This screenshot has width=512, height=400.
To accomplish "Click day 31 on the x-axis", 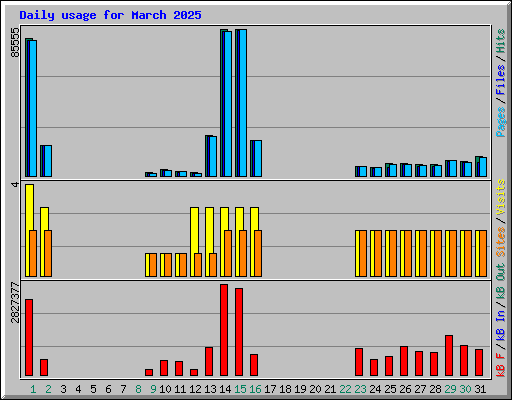I will coord(480,389).
